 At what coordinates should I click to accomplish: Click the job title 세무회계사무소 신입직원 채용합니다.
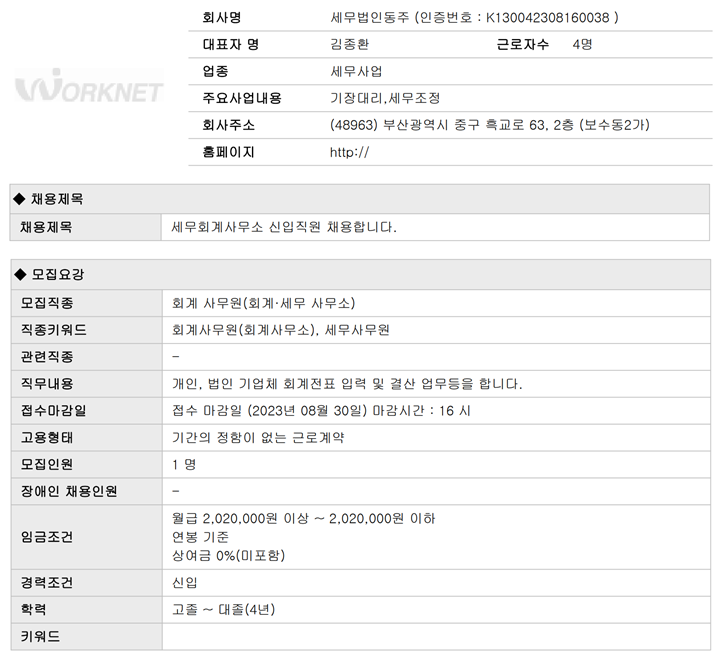click(284, 227)
